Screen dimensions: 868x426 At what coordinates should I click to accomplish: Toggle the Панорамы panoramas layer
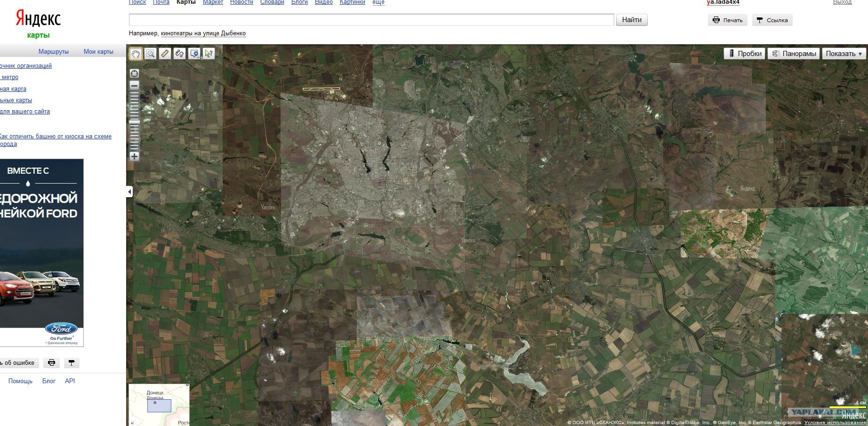tap(794, 54)
